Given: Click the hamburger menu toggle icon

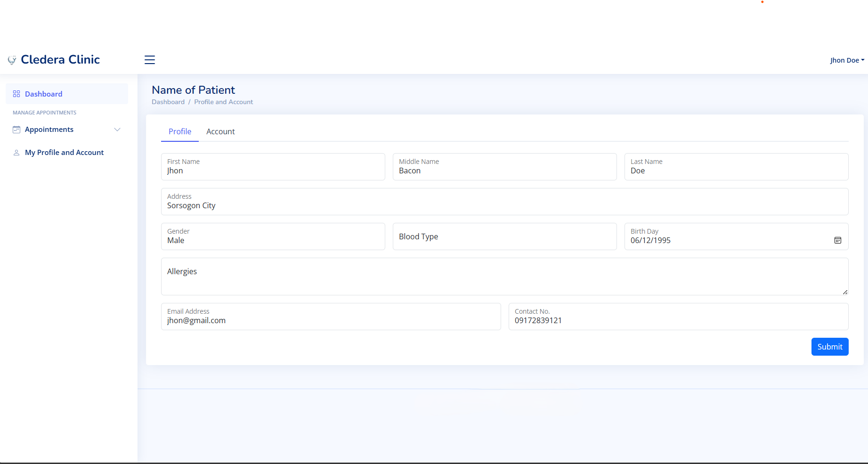Looking at the screenshot, I should (x=150, y=60).
